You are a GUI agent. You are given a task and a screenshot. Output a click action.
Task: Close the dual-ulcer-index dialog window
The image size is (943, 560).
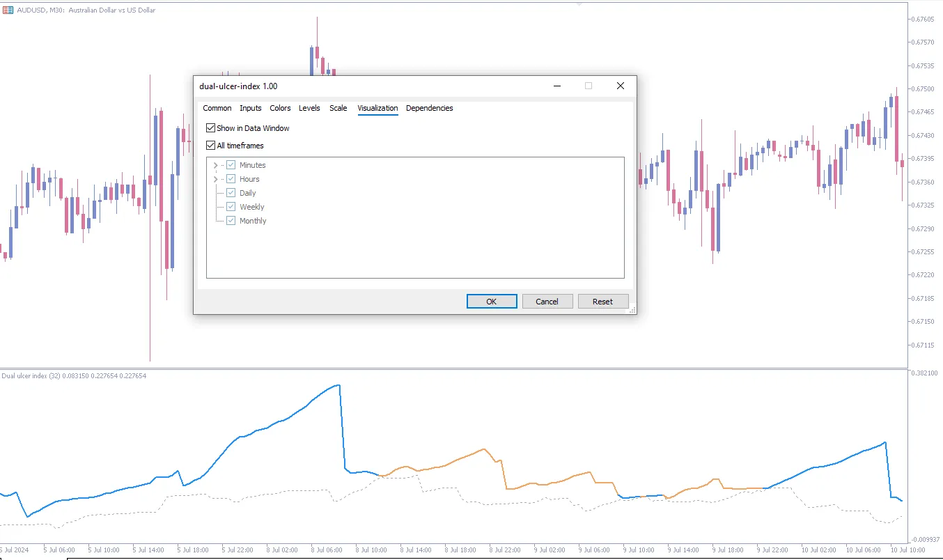(x=621, y=86)
